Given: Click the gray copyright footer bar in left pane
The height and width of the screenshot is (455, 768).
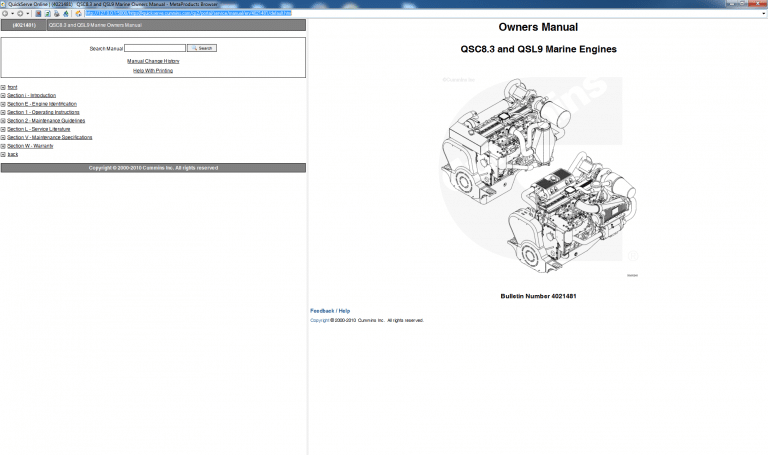Looking at the screenshot, I should coord(153,168).
